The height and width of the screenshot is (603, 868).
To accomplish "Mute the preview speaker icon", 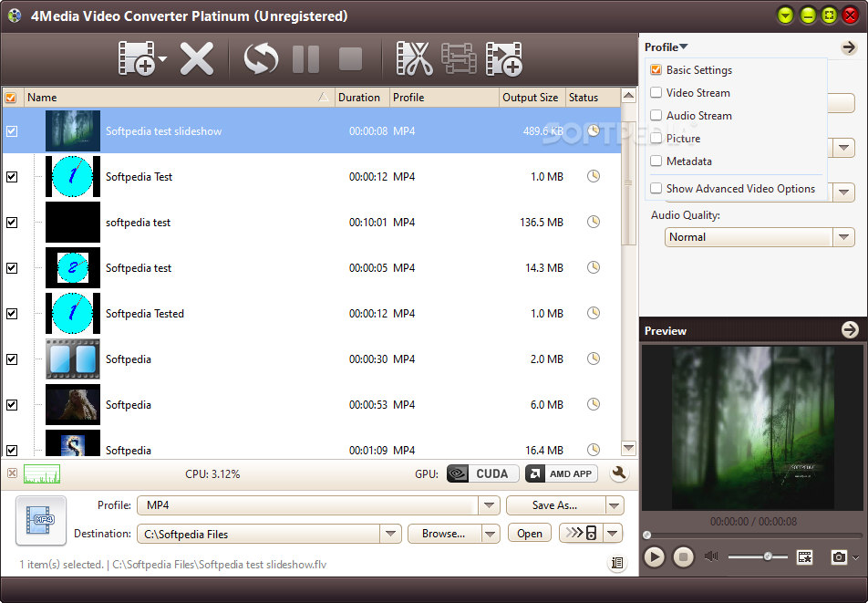I will click(x=711, y=556).
